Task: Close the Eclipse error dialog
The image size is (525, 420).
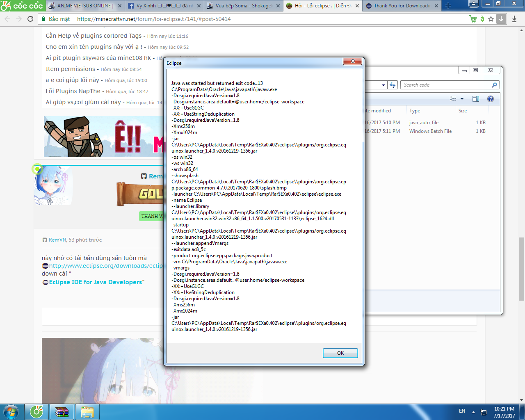Action: click(x=353, y=62)
